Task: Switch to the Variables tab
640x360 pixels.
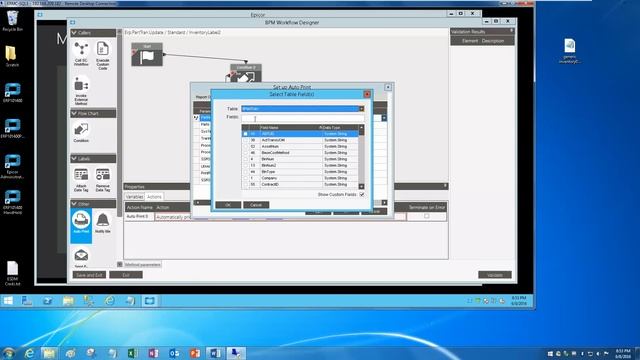Action: pyautogui.click(x=134, y=197)
